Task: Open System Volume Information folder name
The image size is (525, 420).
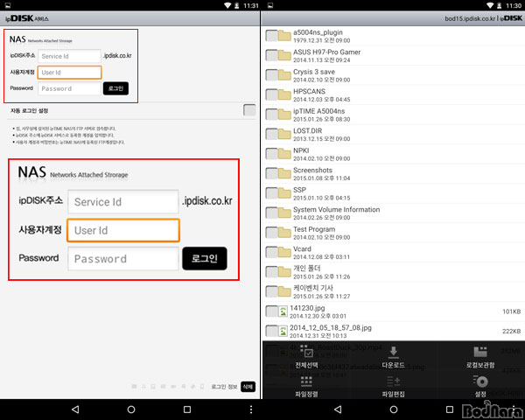Action: [337, 209]
